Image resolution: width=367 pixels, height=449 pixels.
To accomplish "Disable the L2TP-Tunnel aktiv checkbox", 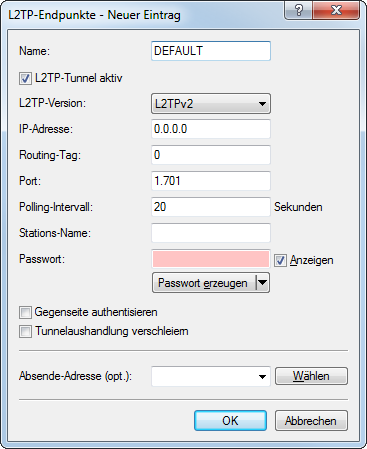I will click(x=25, y=79).
